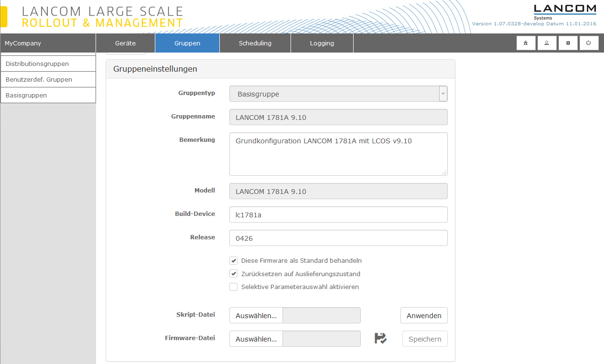Choose a Firmware-Datei with Auswählen
The width and height of the screenshot is (604, 364).
[x=256, y=339]
